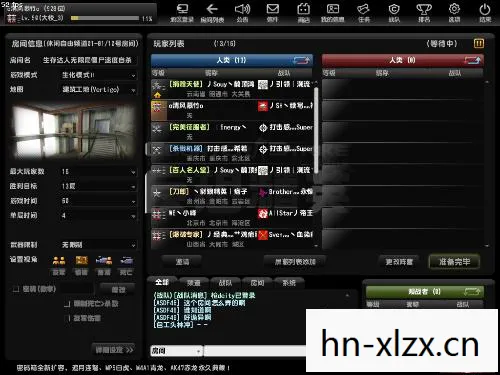Switch to the 系统 chat tab
Viewport: 500px width, 375px height.
(x=289, y=283)
